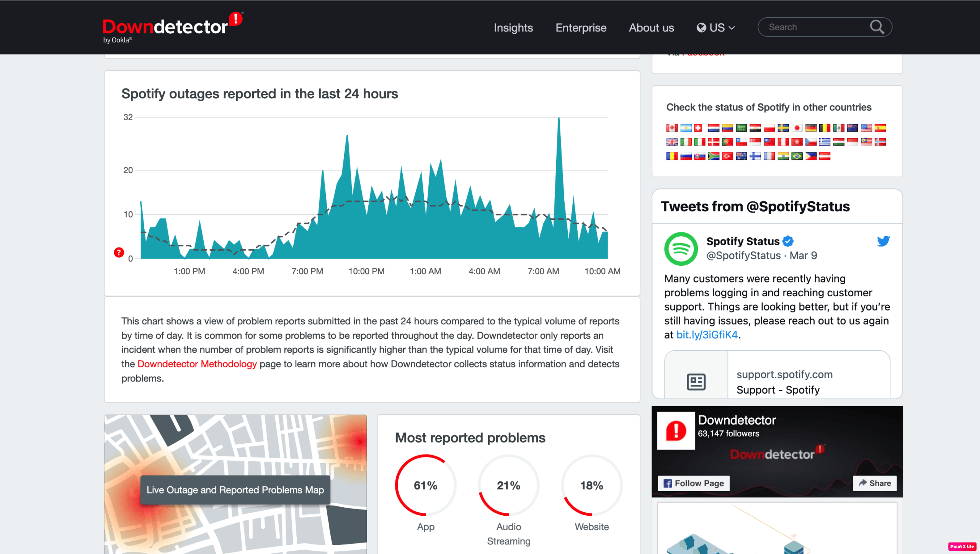Toggle the Enterprise navigation item
The image size is (980, 554).
[x=581, y=28]
